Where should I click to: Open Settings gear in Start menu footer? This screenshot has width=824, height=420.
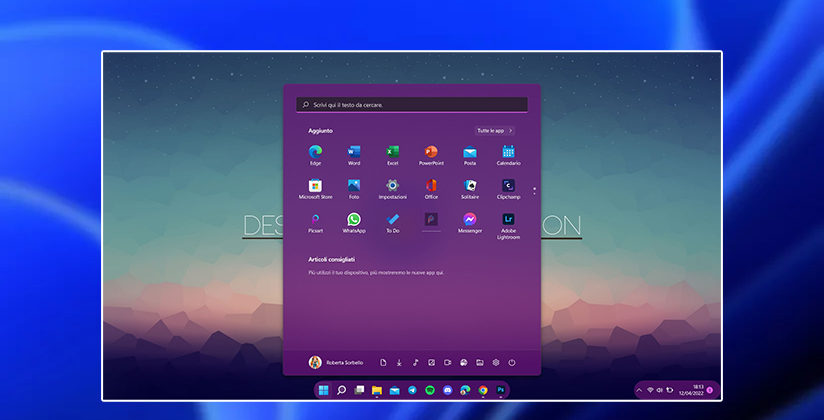[495, 362]
